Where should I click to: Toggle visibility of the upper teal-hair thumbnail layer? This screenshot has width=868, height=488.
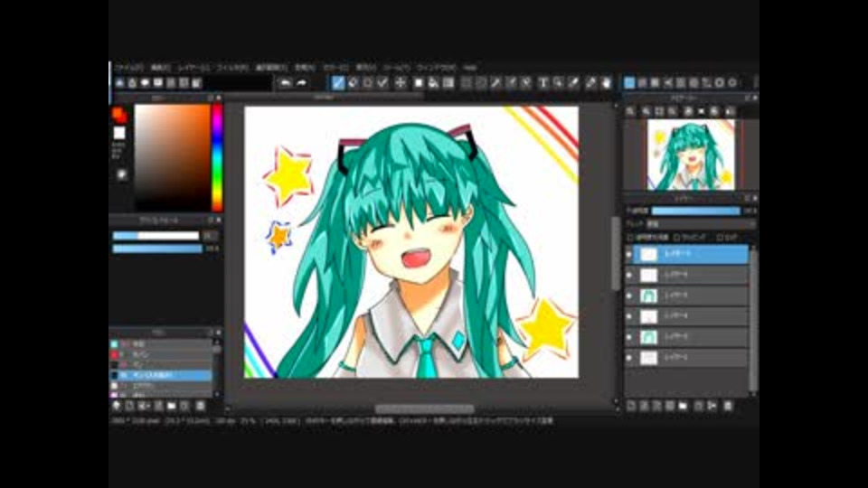tap(629, 296)
